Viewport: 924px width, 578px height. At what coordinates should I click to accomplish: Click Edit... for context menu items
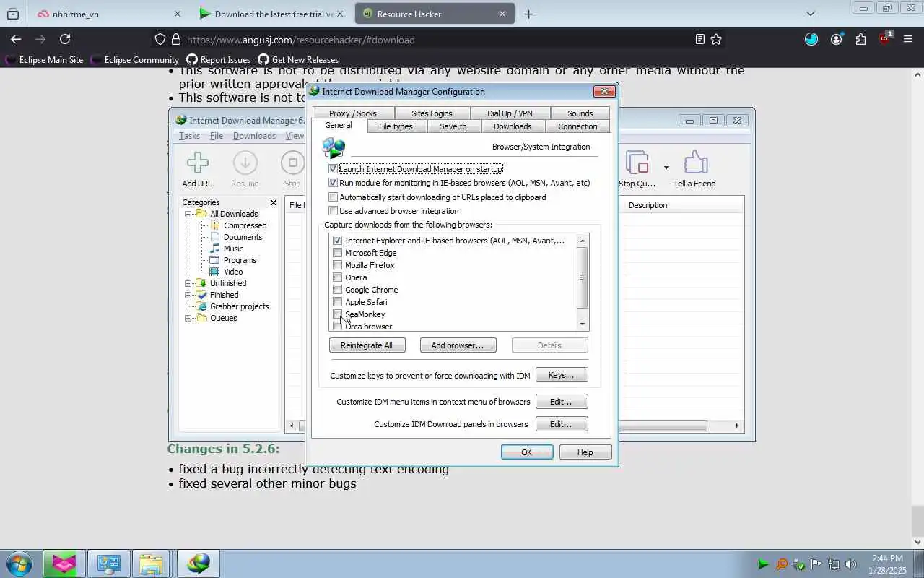point(561,402)
